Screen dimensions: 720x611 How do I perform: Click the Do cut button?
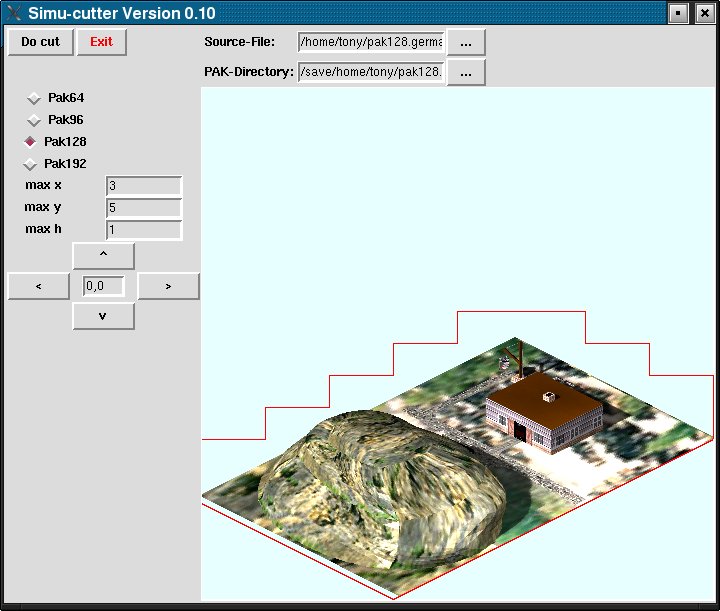click(x=41, y=42)
